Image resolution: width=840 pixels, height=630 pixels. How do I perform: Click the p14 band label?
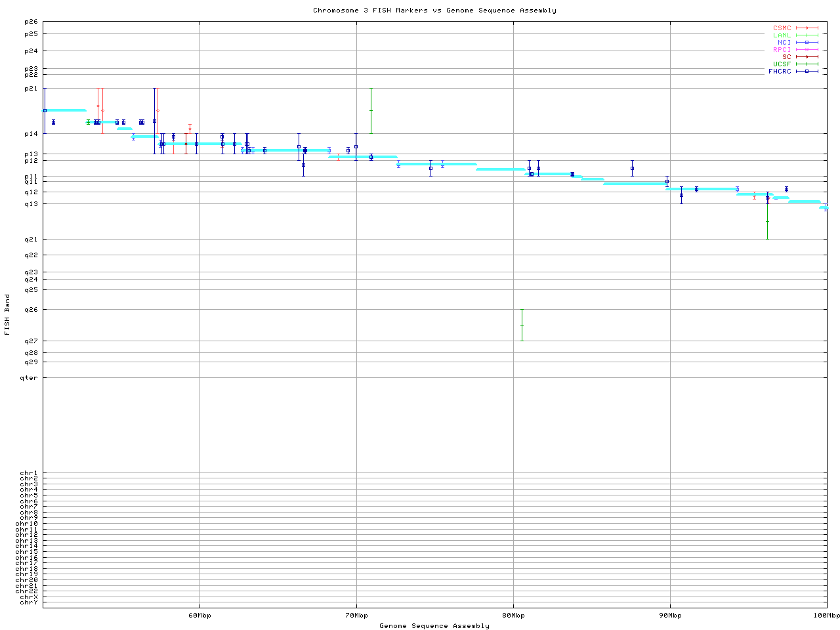31,134
